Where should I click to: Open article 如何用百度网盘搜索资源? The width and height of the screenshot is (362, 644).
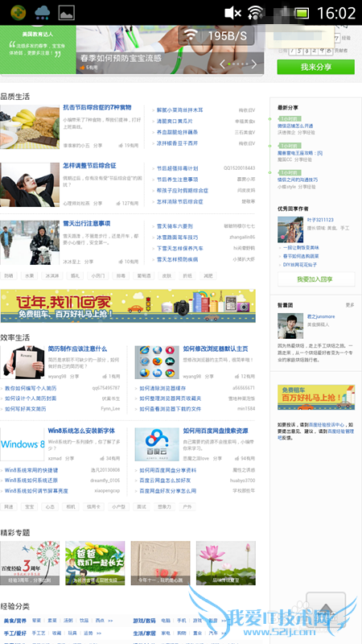[216, 431]
